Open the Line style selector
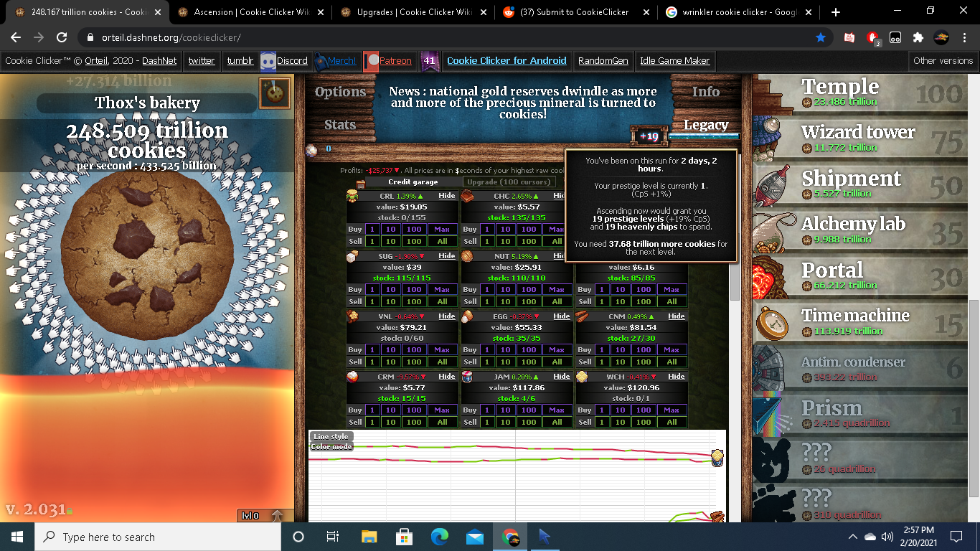Screen dimensions: 980x551 (x=330, y=436)
